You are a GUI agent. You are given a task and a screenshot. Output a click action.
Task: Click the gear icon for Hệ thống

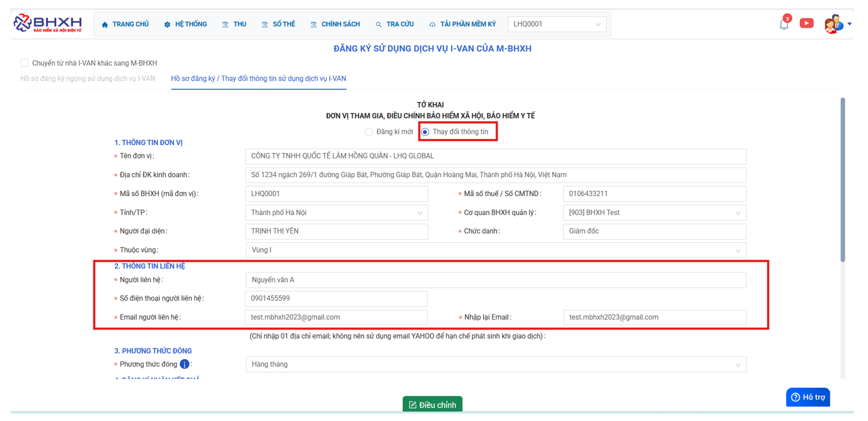167,25
